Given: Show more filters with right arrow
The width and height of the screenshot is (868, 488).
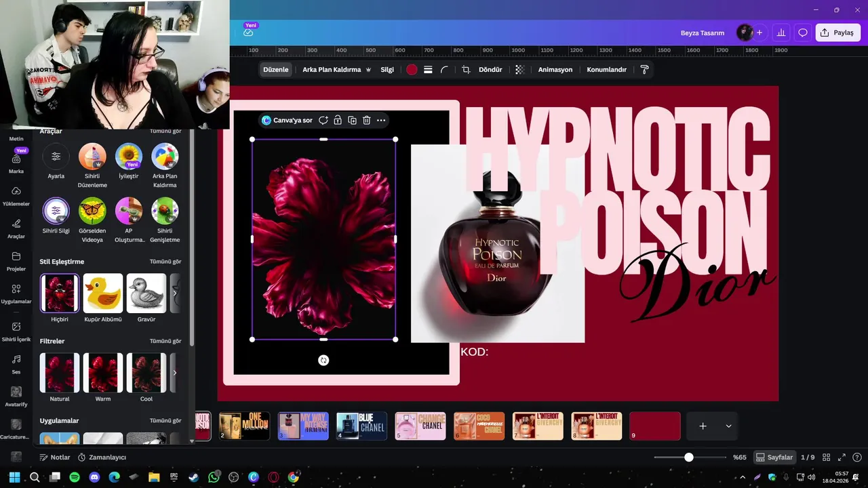Looking at the screenshot, I should (x=175, y=372).
